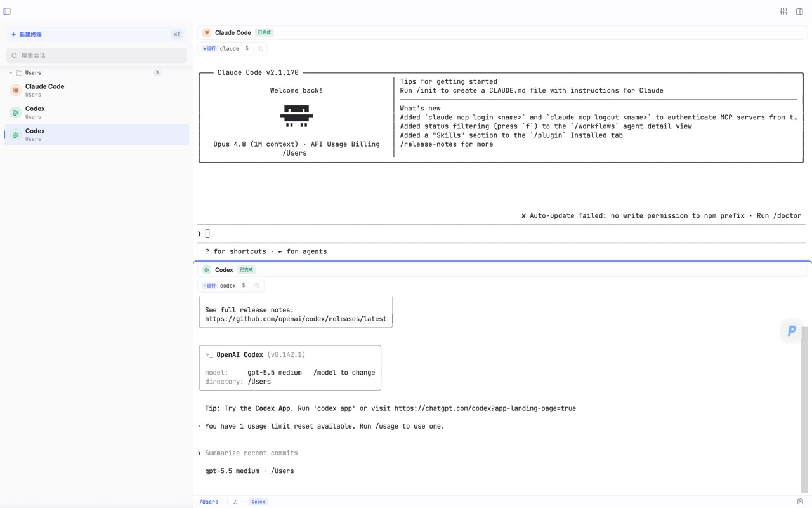The image size is (812, 508).
Task: Click the '/release-notes for more' text
Action: click(446, 144)
